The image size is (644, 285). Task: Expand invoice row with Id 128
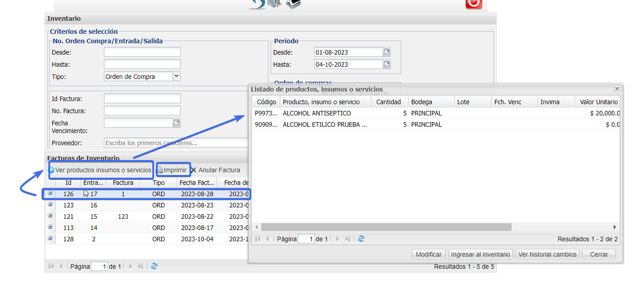[50, 238]
